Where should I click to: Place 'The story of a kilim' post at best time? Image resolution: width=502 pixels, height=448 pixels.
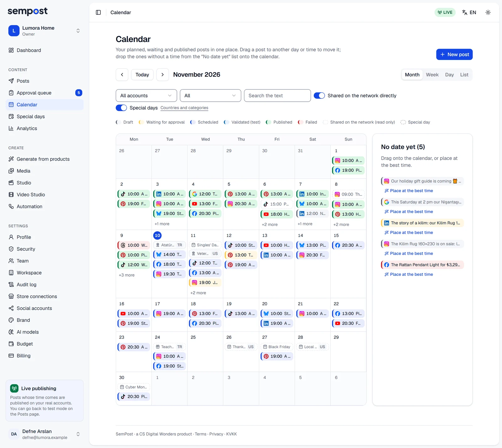click(x=409, y=233)
